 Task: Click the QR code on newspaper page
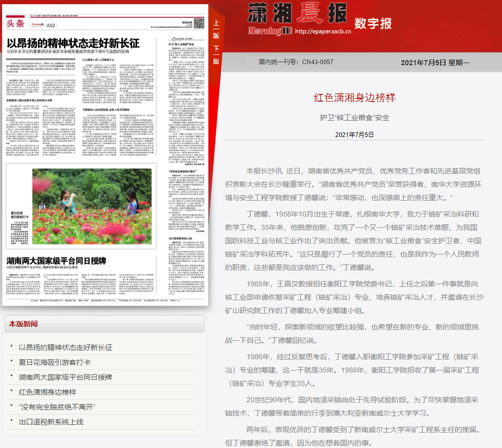pos(199,23)
